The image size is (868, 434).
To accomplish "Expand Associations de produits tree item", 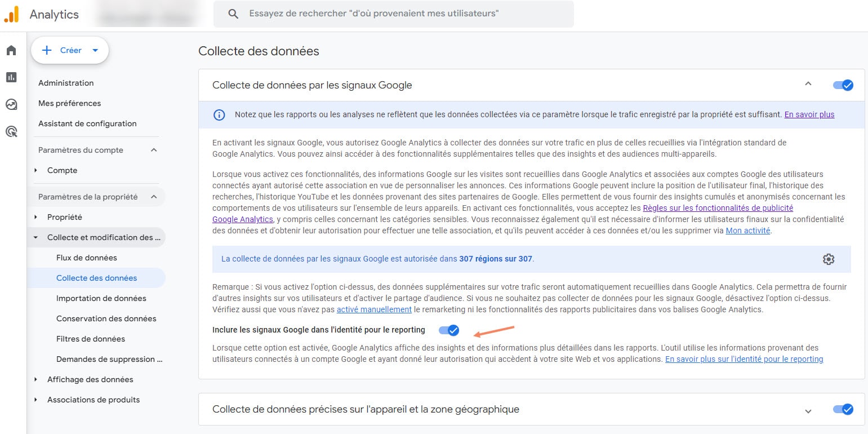I will click(36, 400).
